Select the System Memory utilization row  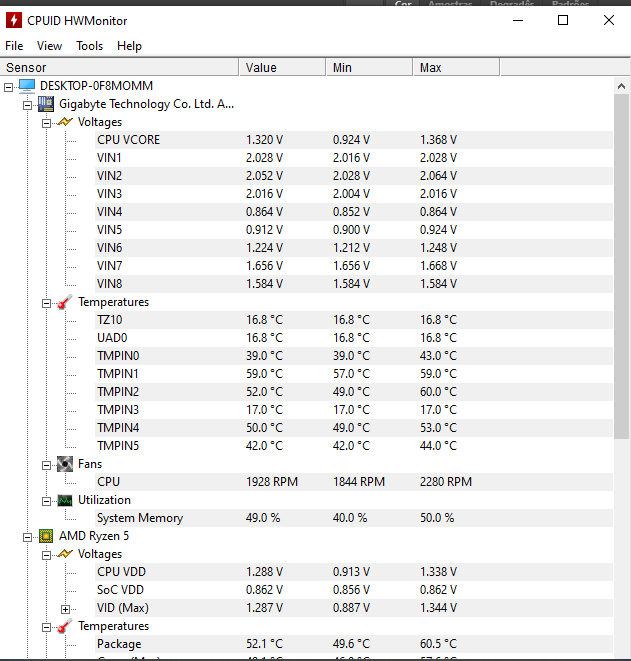(354, 518)
